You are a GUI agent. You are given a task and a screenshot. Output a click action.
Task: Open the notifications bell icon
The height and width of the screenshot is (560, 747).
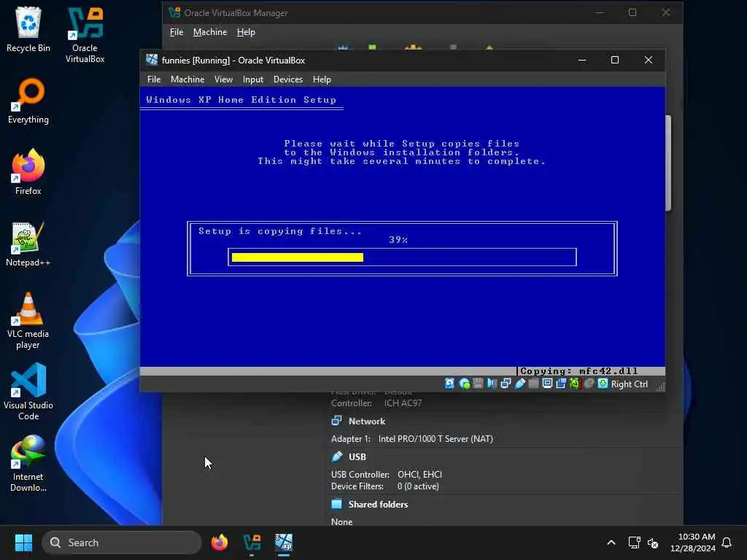tap(727, 542)
